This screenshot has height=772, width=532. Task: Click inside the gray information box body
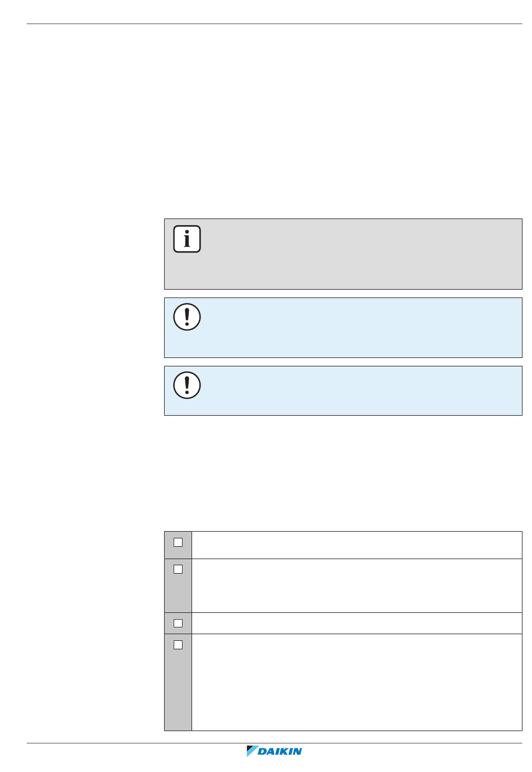click(x=358, y=254)
